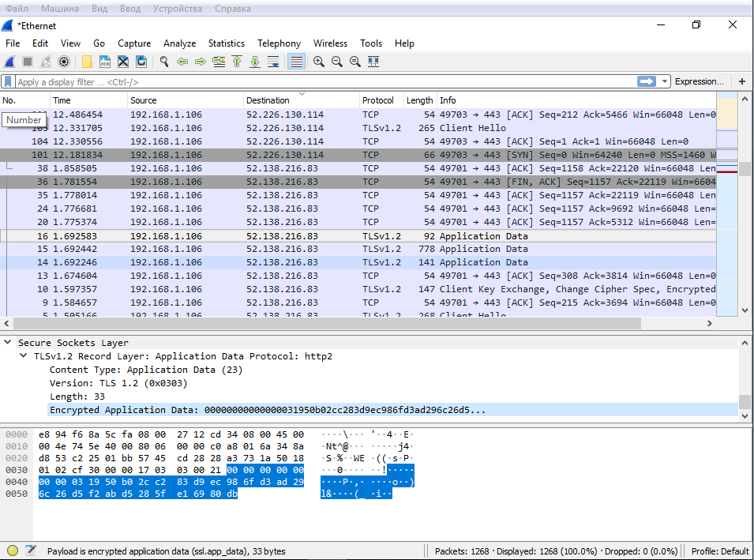Click the packet list horizontal scrollbar
The height and width of the screenshot is (560, 754).
pyautogui.click(x=327, y=323)
